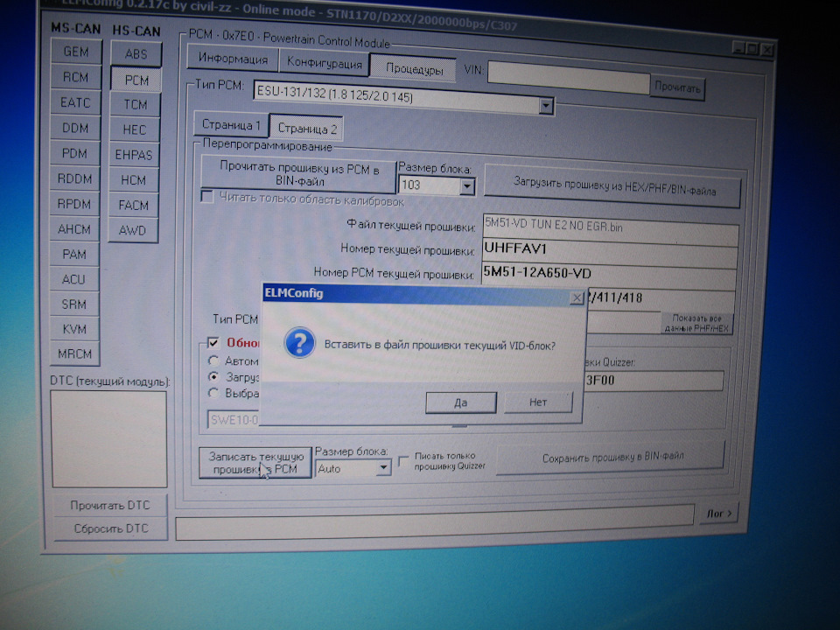Screen dimensions: 840x630
Task: Click the DTC list box
Action: tap(108, 438)
